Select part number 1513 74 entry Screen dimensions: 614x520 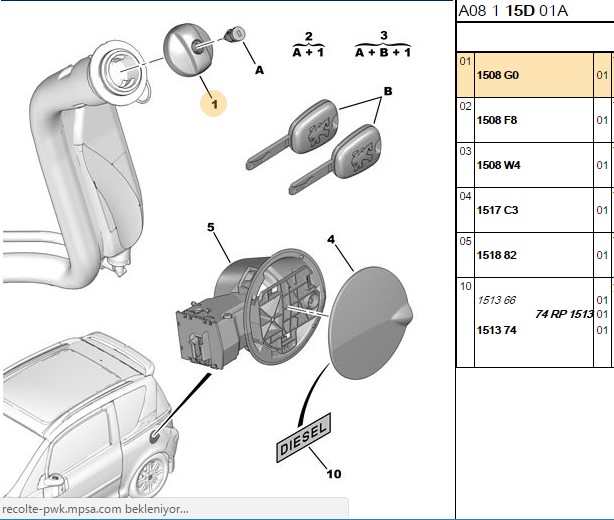497,330
